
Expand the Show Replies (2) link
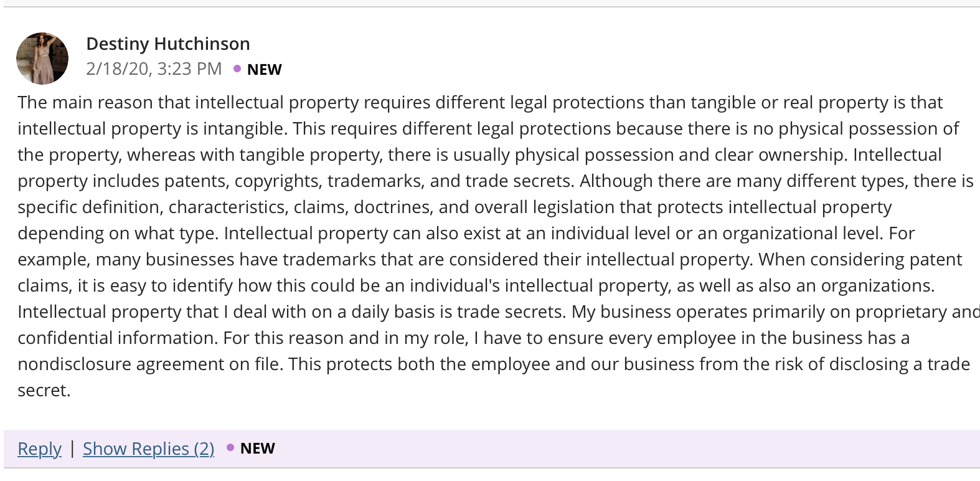point(148,449)
